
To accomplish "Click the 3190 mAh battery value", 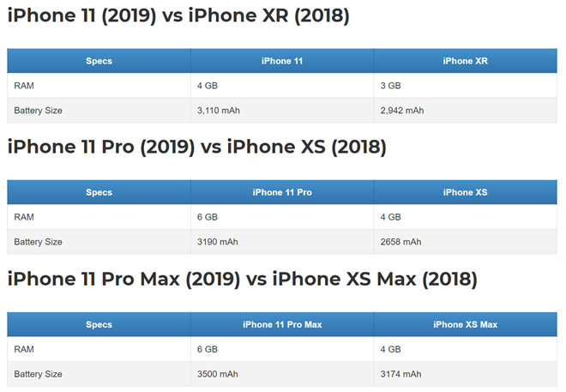I will coord(218,242).
